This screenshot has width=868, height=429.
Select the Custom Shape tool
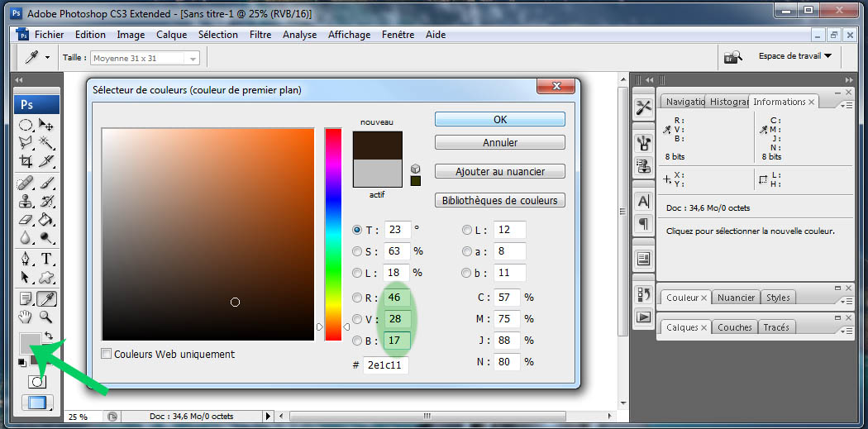point(46,277)
